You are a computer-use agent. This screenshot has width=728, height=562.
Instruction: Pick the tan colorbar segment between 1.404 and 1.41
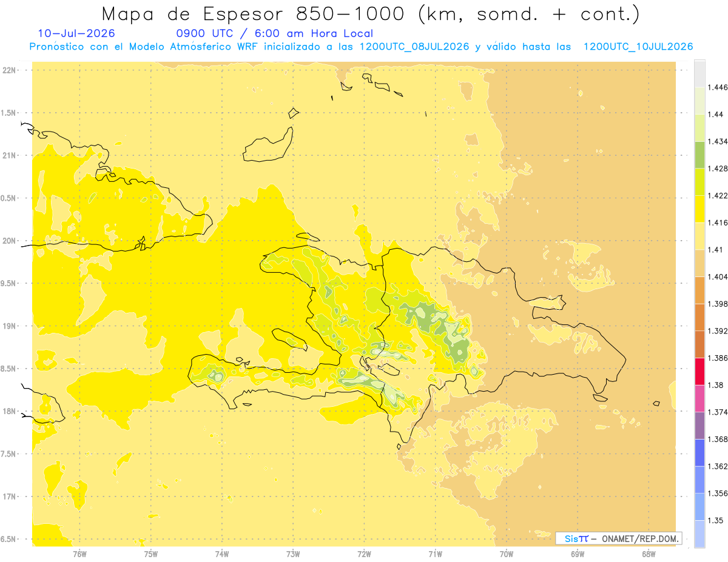point(699,263)
